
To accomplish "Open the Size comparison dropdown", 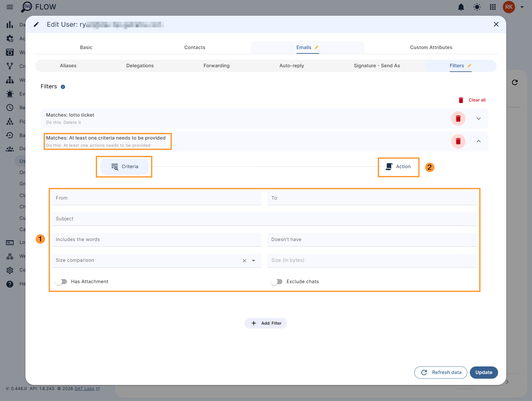I will point(253,261).
